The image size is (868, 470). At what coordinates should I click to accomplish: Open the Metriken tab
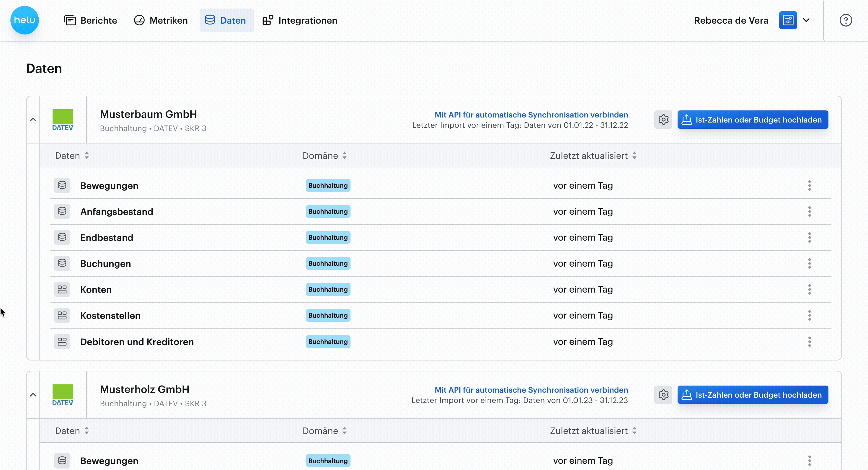click(x=161, y=20)
